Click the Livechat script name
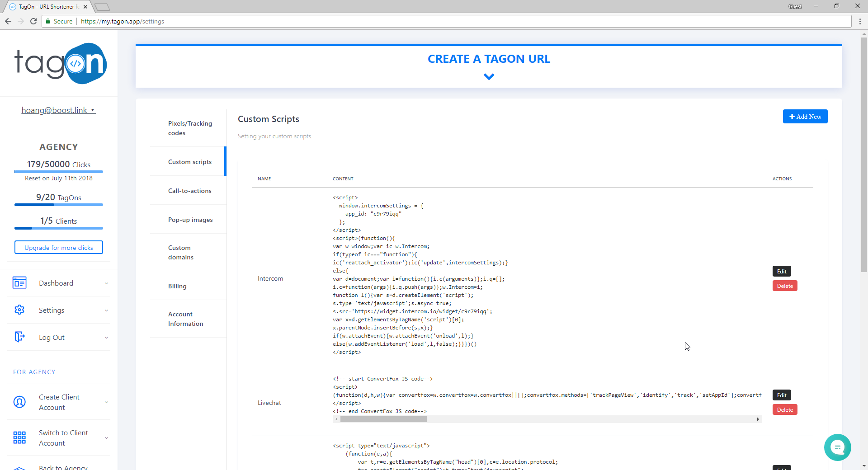 pos(269,403)
